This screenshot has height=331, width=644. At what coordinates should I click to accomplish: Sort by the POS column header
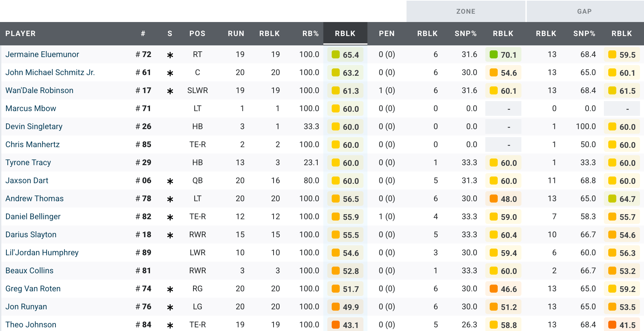coord(197,33)
